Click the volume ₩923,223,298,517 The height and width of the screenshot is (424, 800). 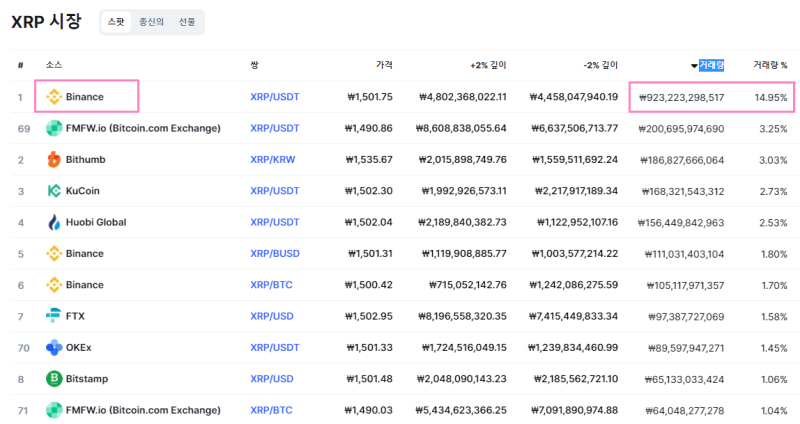682,97
